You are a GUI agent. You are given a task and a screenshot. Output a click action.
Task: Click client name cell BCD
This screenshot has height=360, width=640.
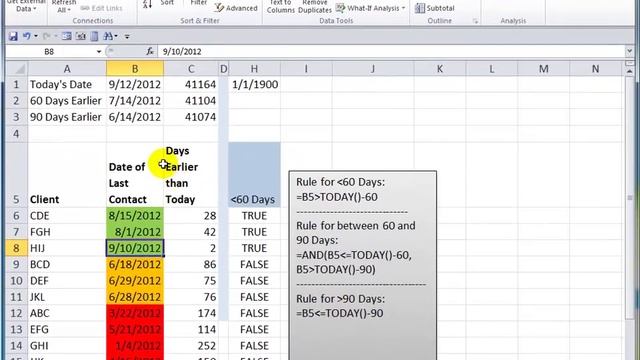click(x=67, y=264)
